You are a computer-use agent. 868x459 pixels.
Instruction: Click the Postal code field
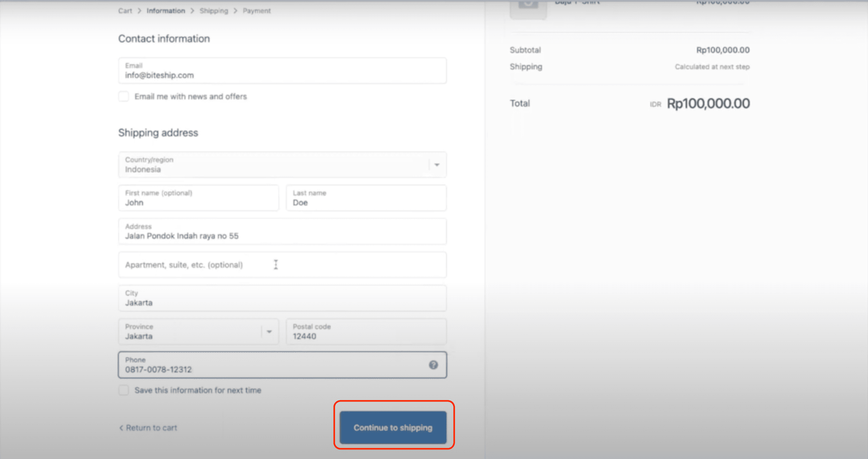click(366, 331)
